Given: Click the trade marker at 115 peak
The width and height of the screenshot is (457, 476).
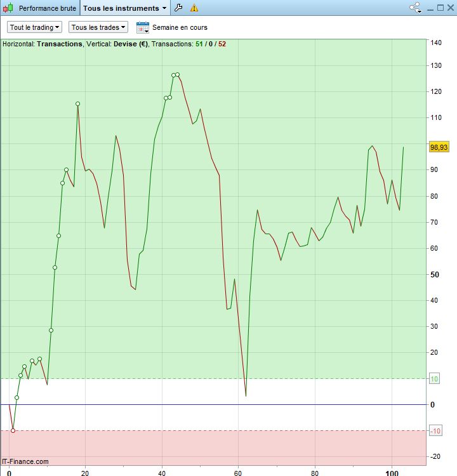Looking at the screenshot, I should click(77, 104).
